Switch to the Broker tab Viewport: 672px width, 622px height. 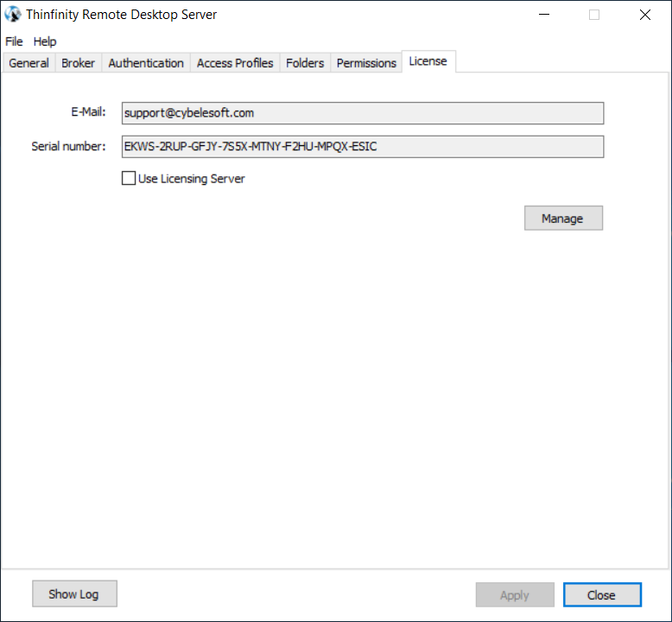(78, 63)
